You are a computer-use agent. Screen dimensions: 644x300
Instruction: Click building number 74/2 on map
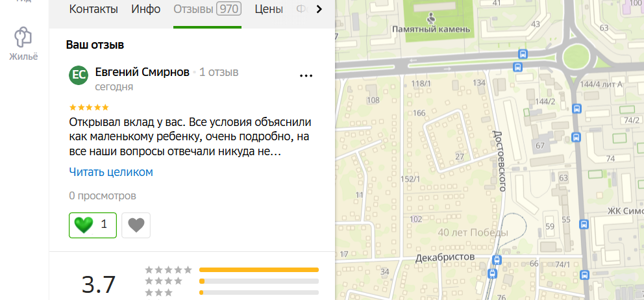click(x=632, y=120)
